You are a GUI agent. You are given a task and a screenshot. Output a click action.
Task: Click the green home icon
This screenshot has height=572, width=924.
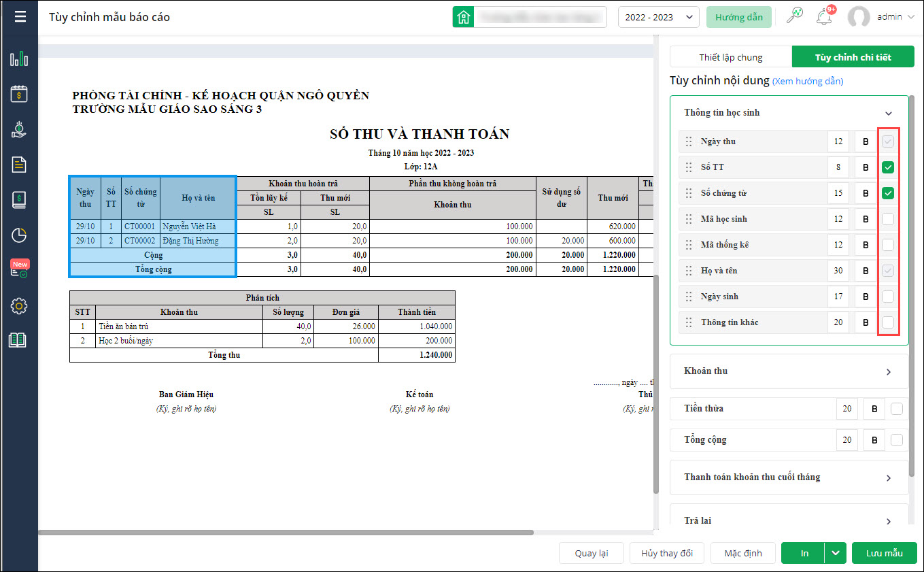463,17
